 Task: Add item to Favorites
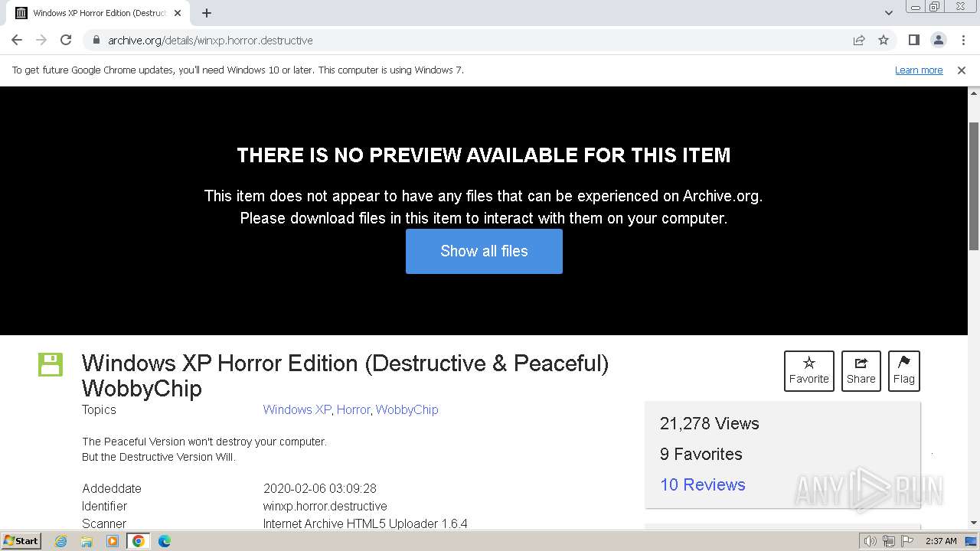[x=809, y=371]
